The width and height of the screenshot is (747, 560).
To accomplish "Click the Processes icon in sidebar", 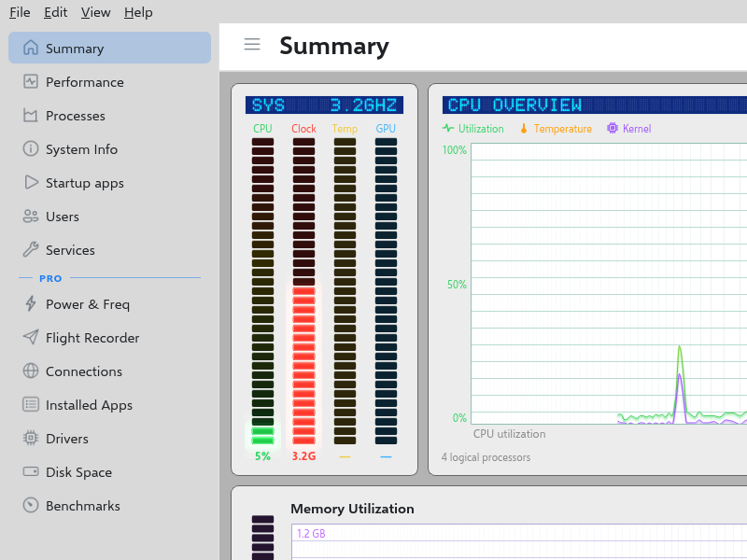I will pos(31,115).
